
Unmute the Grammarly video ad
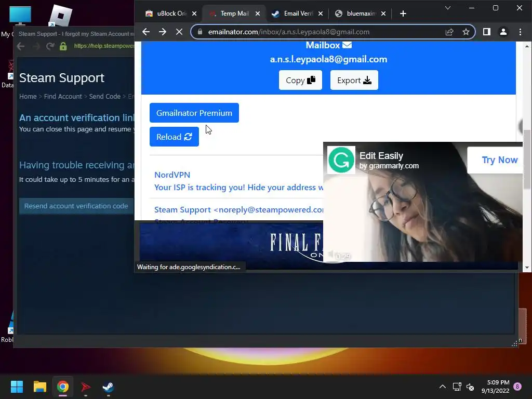(331, 254)
